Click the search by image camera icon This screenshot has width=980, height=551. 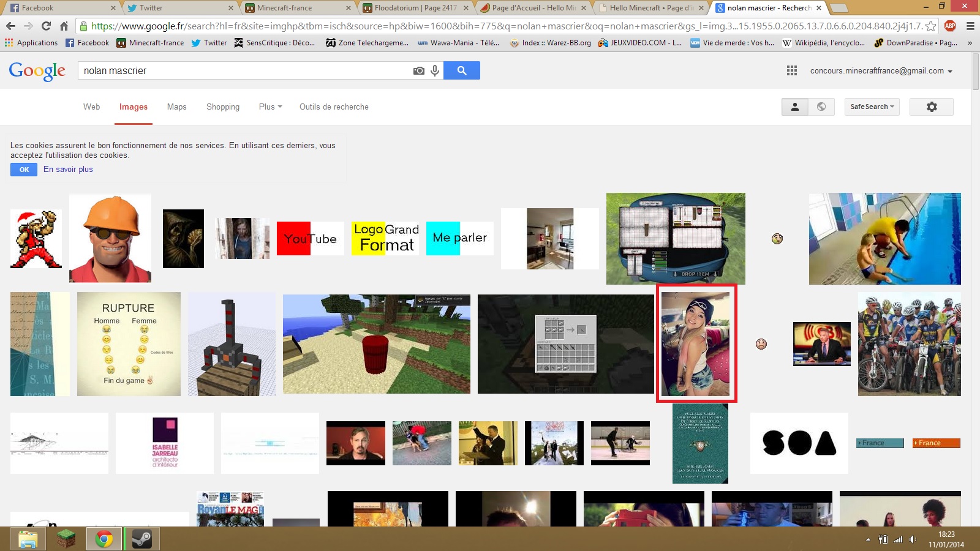(x=418, y=71)
